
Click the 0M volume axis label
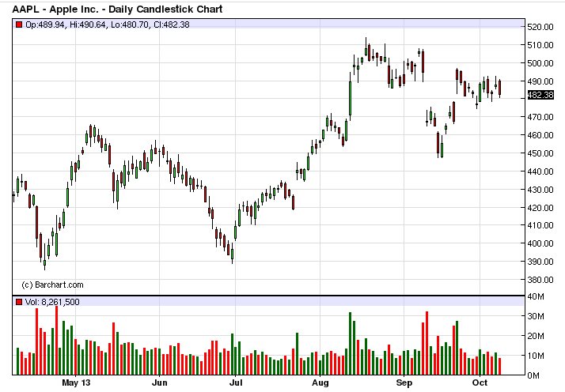[x=533, y=375]
